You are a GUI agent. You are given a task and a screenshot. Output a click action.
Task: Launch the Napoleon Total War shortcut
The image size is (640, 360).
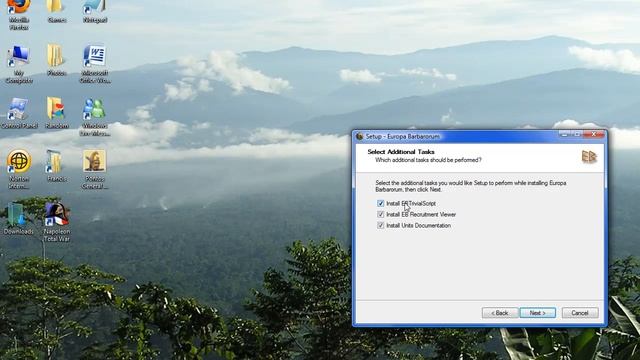click(x=56, y=222)
